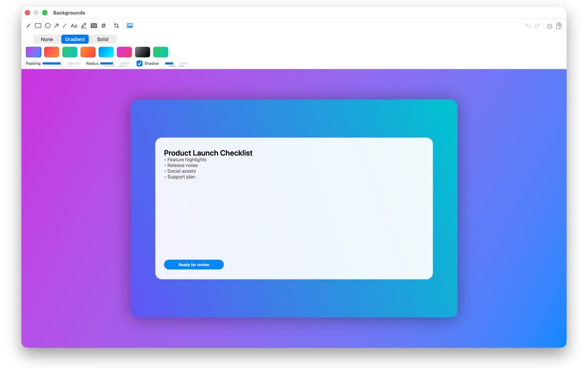Activate the highlighter pen tool
This screenshot has height=368, width=588.
[84, 26]
